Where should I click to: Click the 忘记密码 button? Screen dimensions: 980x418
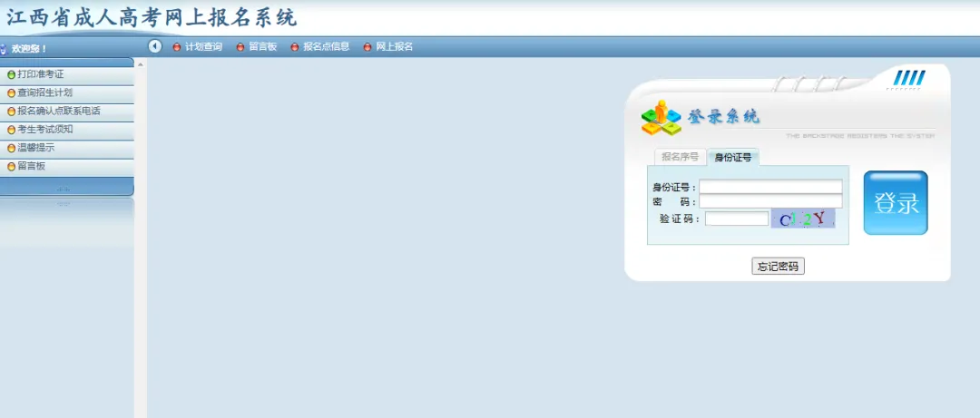tap(779, 267)
